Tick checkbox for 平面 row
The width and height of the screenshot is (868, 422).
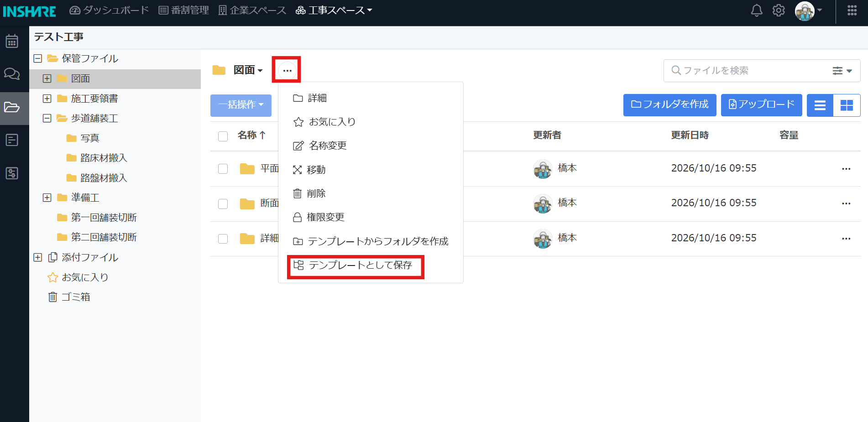click(x=223, y=169)
